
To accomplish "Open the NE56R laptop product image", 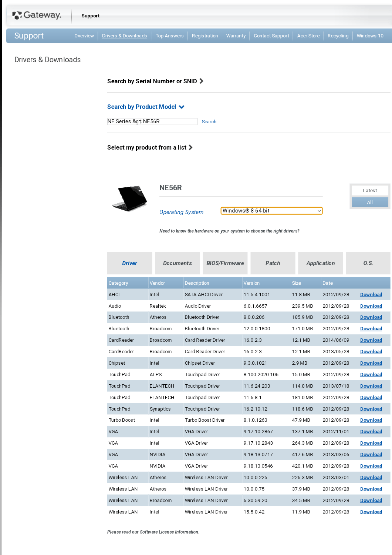I will 130,198.
